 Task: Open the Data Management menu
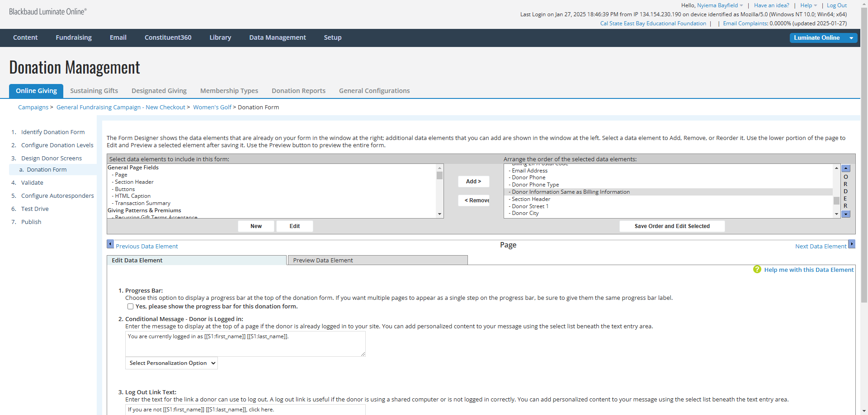pos(278,37)
